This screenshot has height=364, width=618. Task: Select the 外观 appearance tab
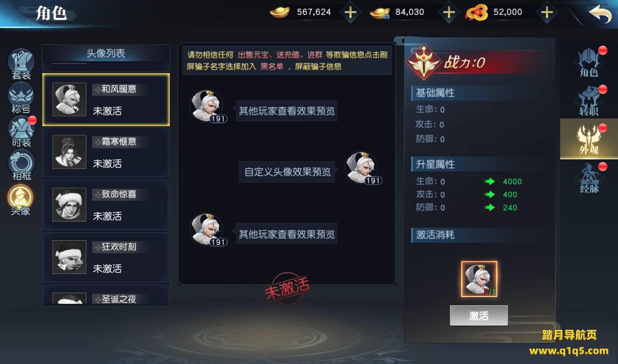(589, 139)
